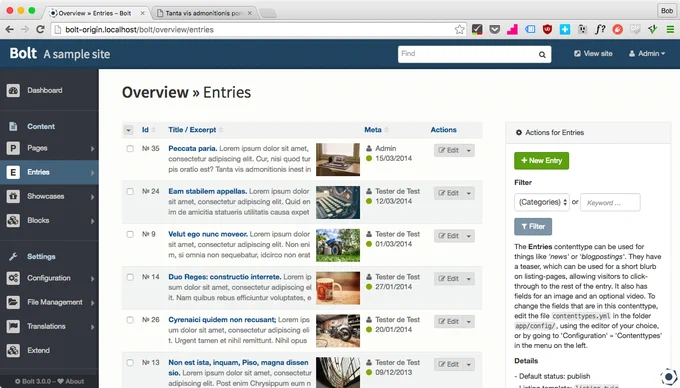Select checkbox for entry № 13
Image resolution: width=680 pixels, height=388 pixels.
[x=130, y=363]
